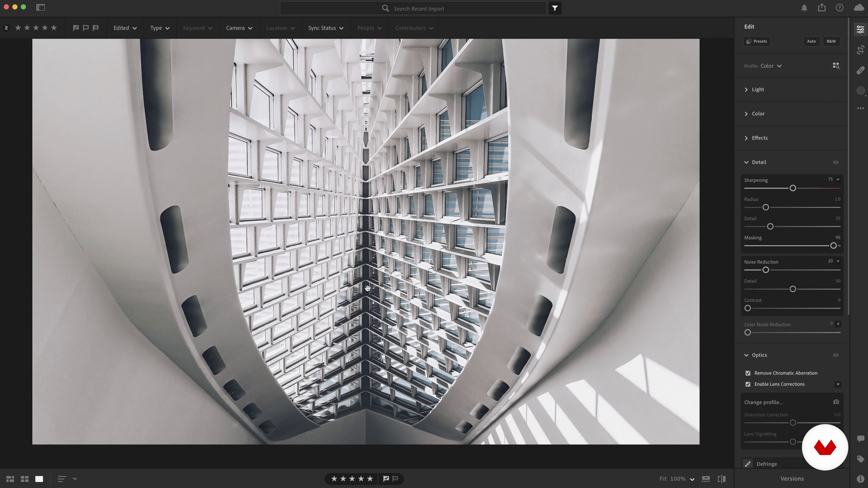
Task: Filter by rejected flag in filter bar
Action: [x=96, y=28]
